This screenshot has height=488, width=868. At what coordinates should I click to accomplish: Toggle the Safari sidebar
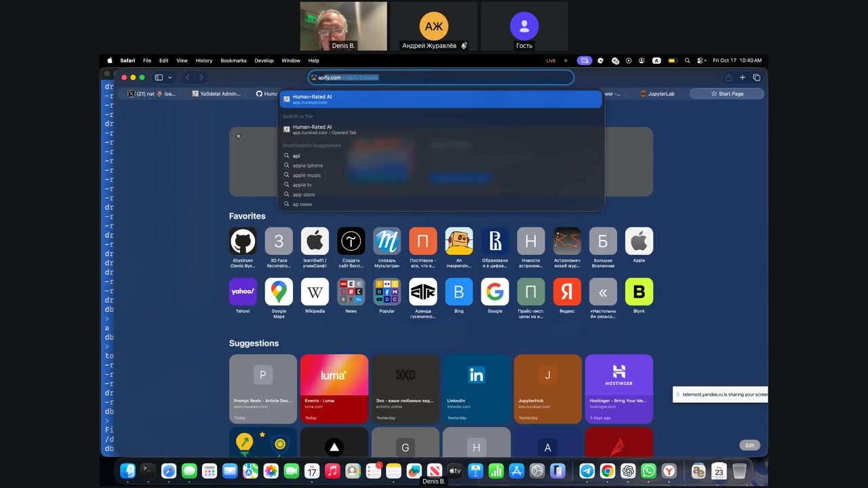pos(159,77)
